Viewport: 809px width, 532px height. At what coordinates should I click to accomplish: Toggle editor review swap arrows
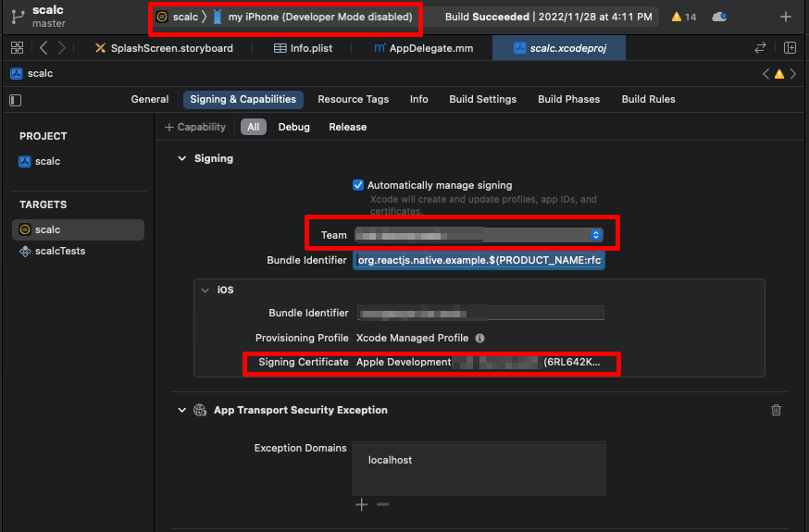(760, 48)
